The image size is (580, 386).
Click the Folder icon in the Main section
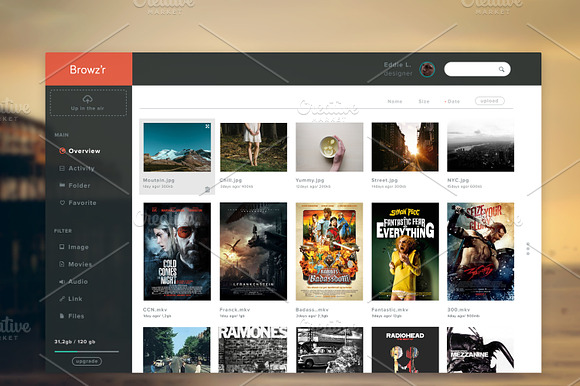(x=62, y=185)
